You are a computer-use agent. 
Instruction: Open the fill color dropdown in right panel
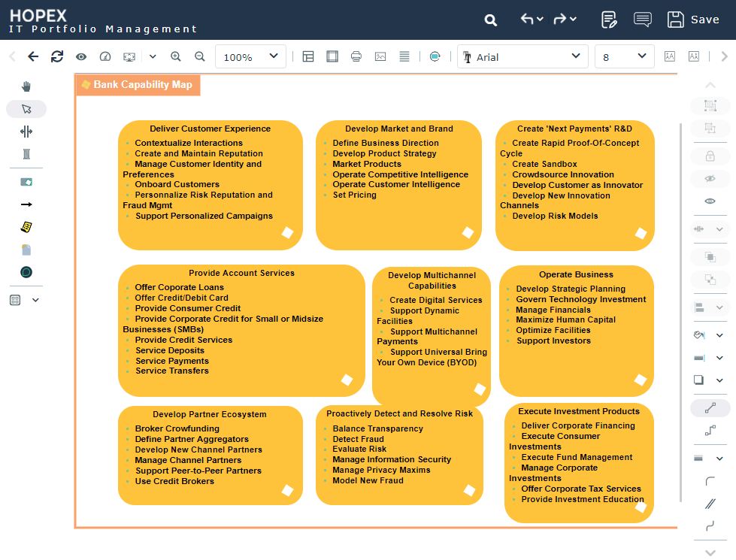pos(719,334)
